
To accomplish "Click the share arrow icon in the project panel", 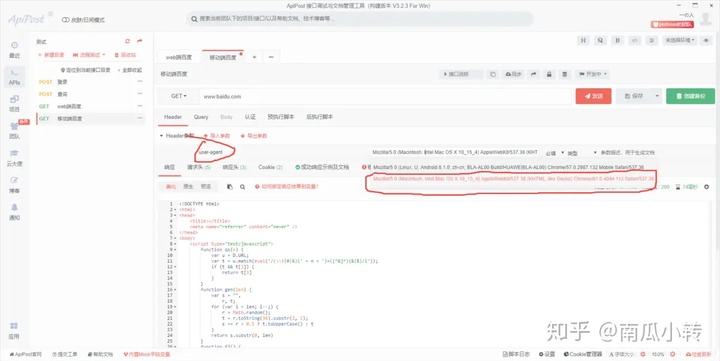I will click(140, 41).
